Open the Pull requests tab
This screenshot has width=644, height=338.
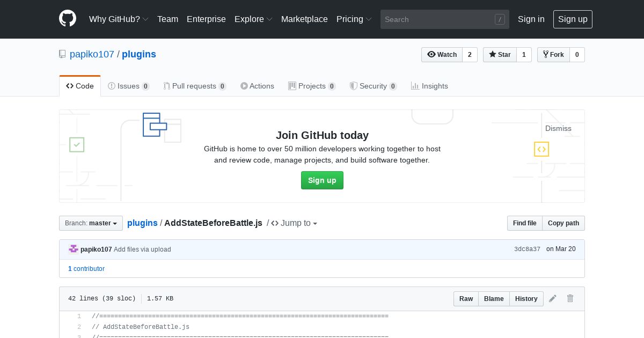tap(195, 86)
